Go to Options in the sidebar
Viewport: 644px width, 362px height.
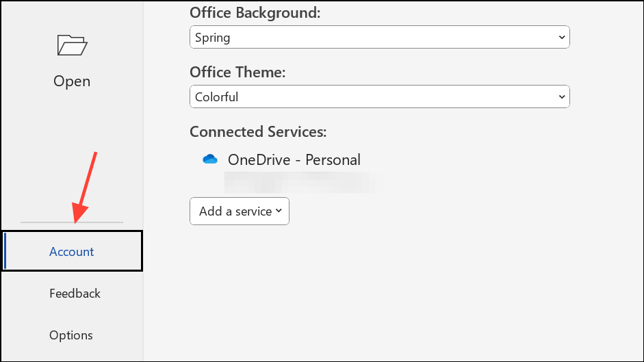[71, 335]
